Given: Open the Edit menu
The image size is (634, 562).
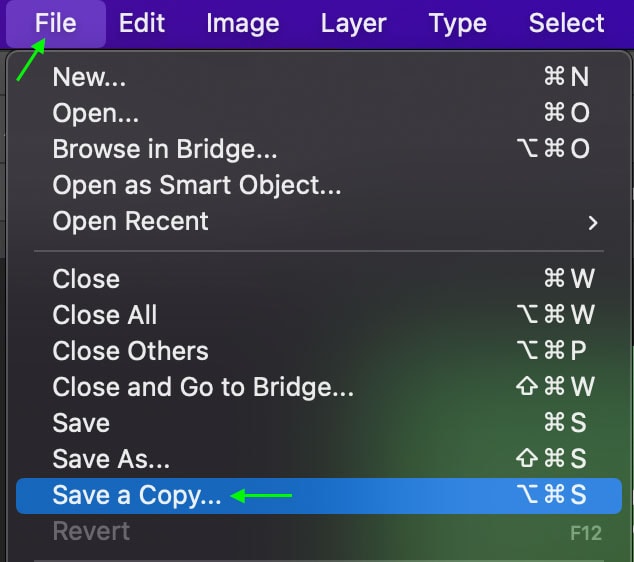Looking at the screenshot, I should pos(142,23).
